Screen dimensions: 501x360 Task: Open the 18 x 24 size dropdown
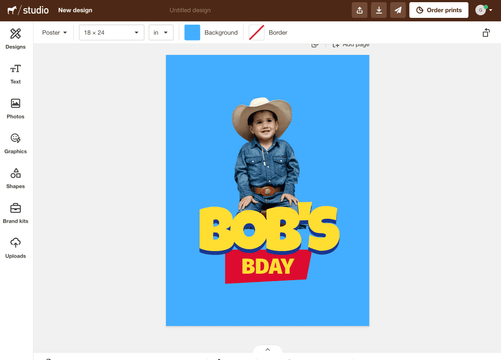pyautogui.click(x=111, y=33)
